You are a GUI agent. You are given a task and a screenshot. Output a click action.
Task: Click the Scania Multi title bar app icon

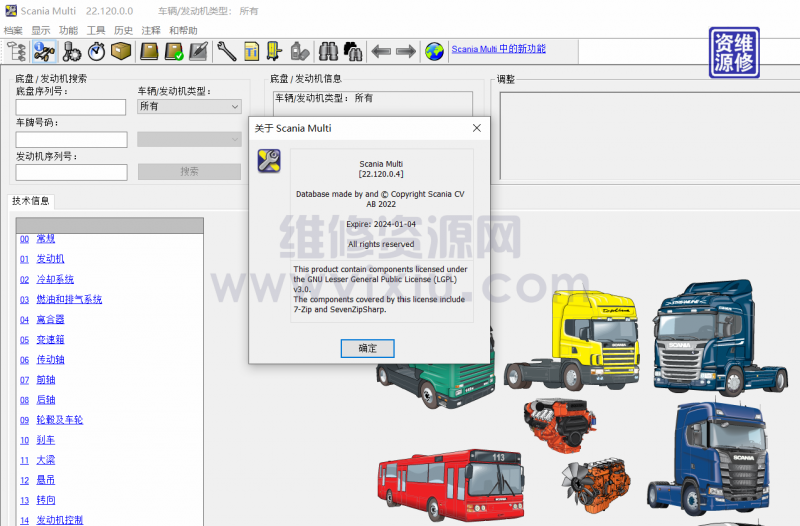[11, 11]
